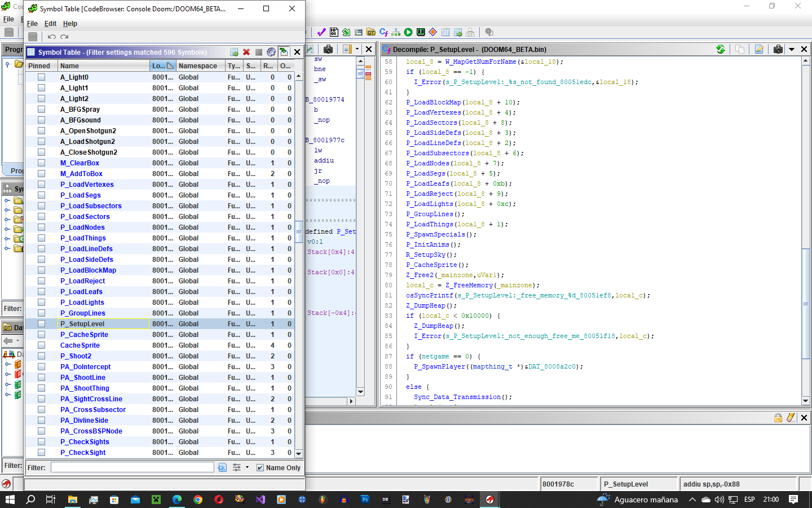Click the function graph hierarchy icon

point(396,32)
